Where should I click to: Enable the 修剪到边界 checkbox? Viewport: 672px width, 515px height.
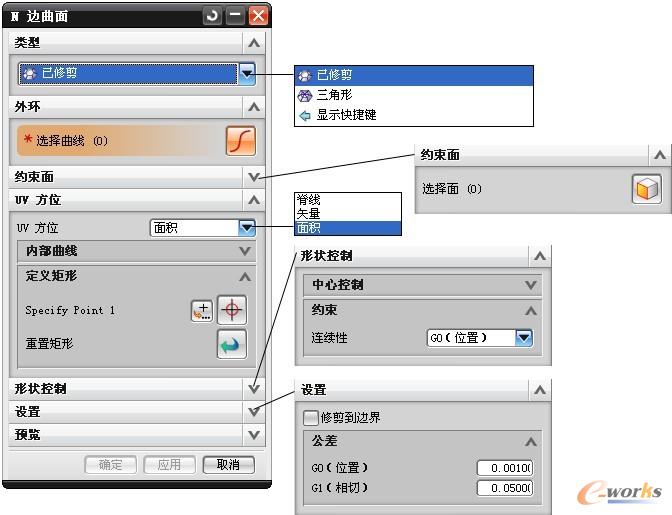click(311, 417)
